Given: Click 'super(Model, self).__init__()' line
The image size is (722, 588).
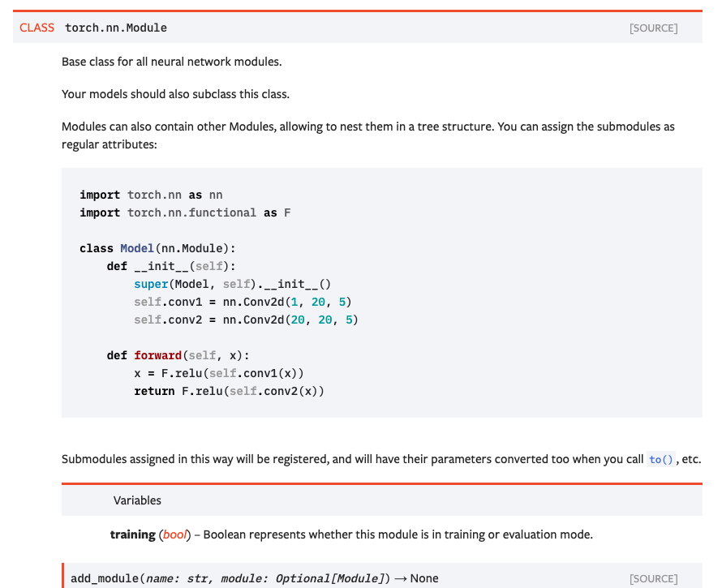Looking at the screenshot, I should [233, 284].
